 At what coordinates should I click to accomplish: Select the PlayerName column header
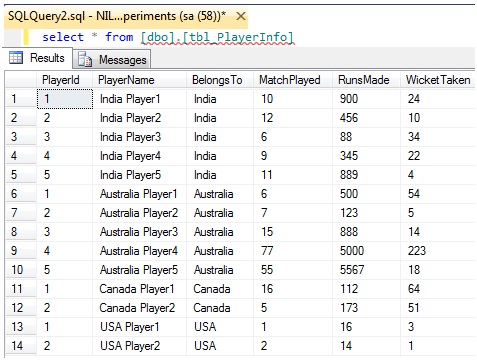139,80
